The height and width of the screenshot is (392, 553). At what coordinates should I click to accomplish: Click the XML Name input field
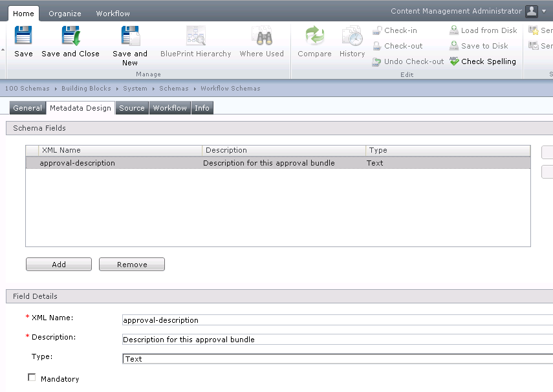coord(336,320)
